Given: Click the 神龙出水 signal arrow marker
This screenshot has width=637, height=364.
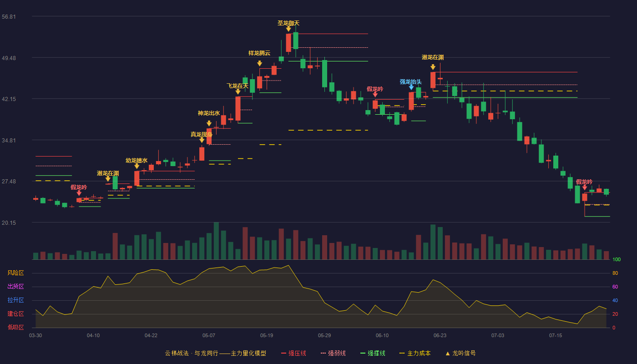Looking at the screenshot, I should [x=209, y=123].
